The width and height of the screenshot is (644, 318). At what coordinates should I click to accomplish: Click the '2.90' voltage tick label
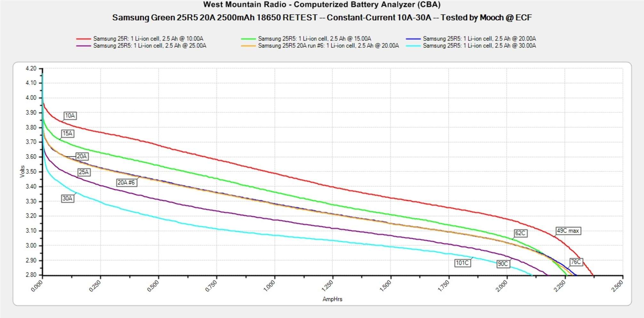coord(31,260)
